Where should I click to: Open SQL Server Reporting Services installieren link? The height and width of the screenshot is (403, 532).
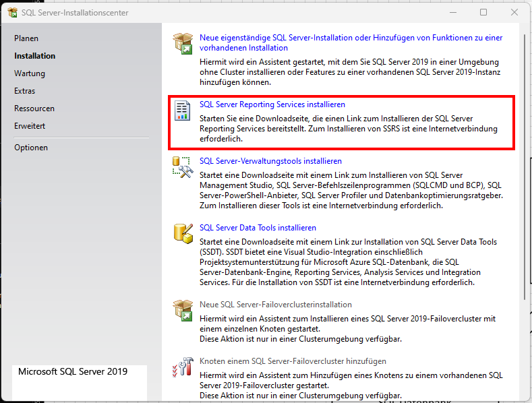[x=272, y=104]
